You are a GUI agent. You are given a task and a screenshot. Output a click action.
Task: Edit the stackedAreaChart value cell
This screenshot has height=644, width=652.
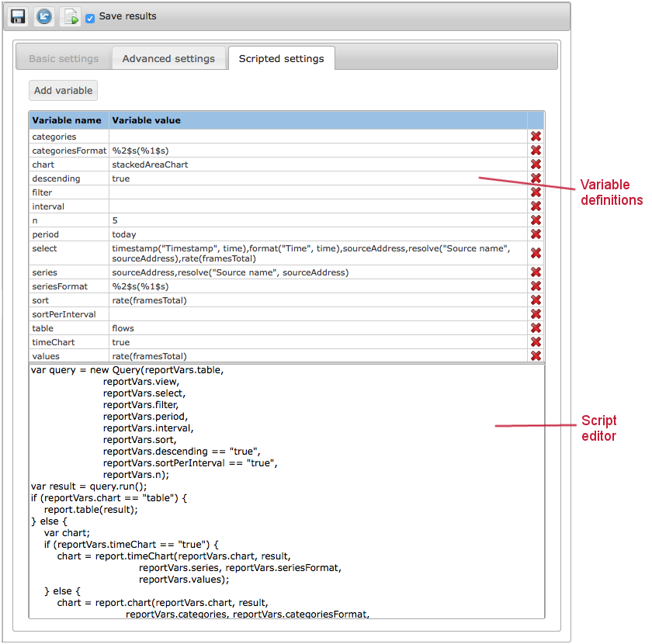(318, 164)
